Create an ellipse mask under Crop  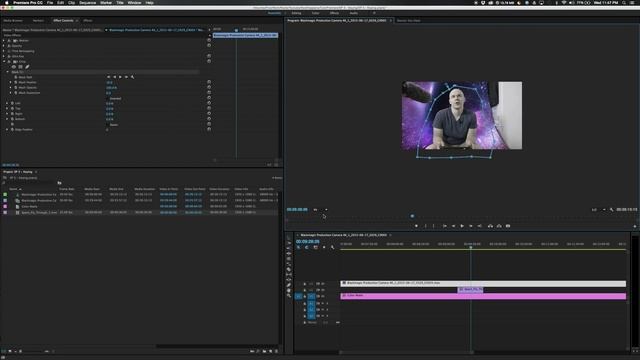(x=14, y=67)
